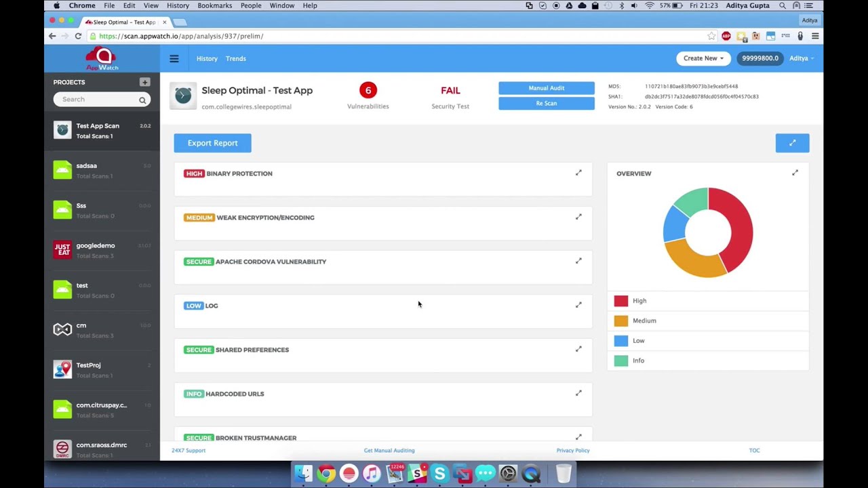Image resolution: width=868 pixels, height=488 pixels.
Task: Click the project search magnifier icon
Action: click(x=142, y=100)
